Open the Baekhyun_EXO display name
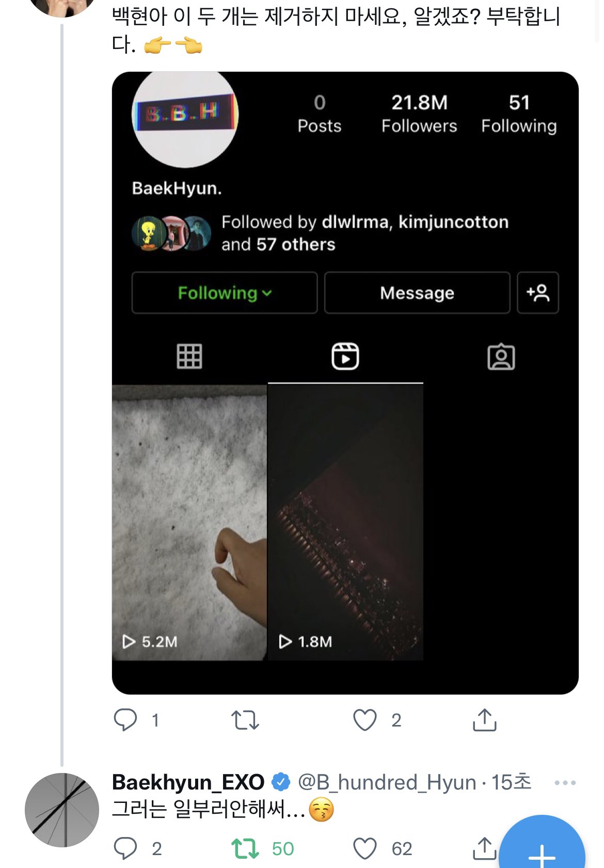Image resolution: width=604 pixels, height=868 pixels. click(x=188, y=783)
